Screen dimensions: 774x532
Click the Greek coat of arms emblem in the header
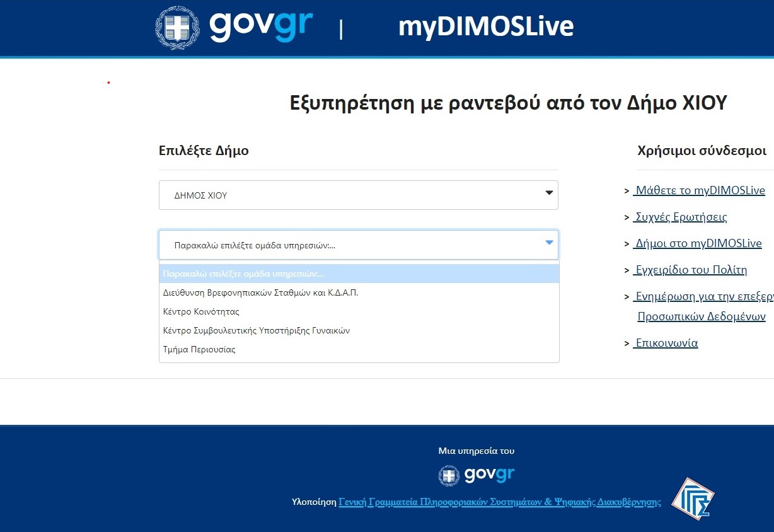176,28
